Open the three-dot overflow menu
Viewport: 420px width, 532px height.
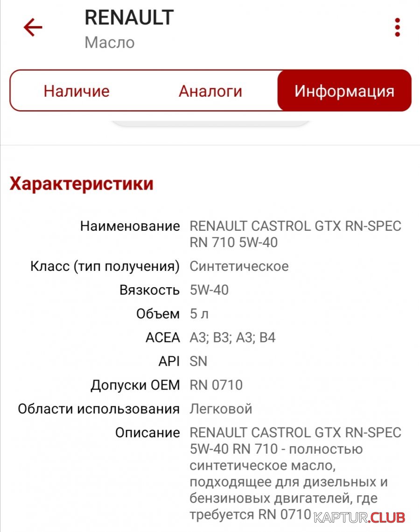click(397, 27)
